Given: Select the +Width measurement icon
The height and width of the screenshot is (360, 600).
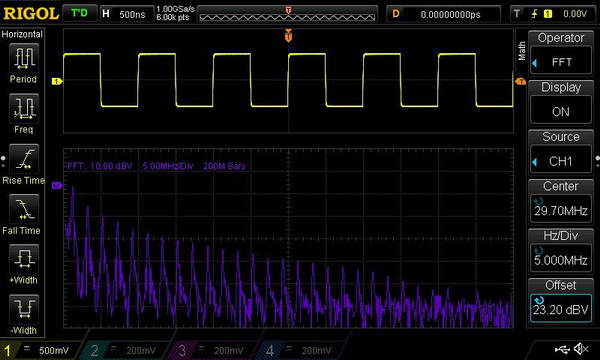Looking at the screenshot, I should (24, 259).
